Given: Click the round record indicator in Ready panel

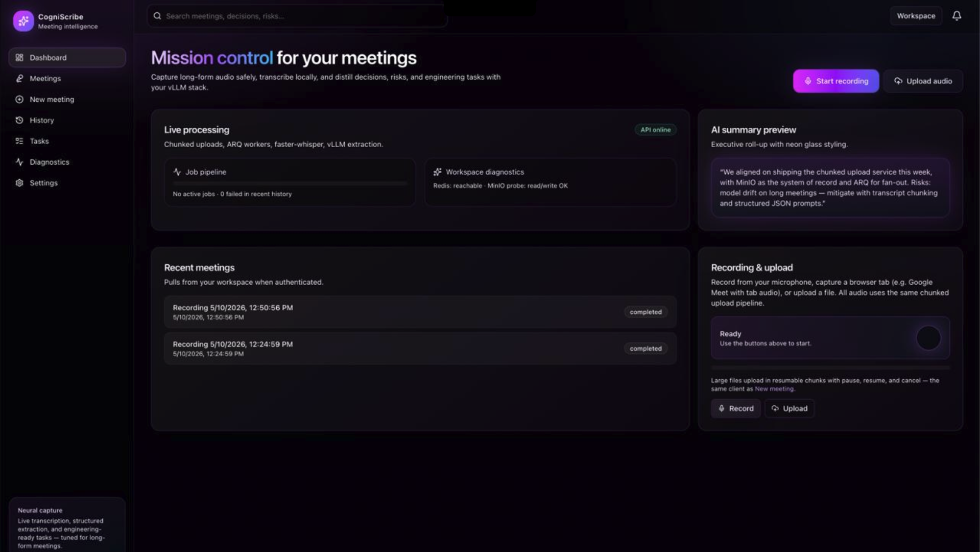Looking at the screenshot, I should click(x=928, y=338).
